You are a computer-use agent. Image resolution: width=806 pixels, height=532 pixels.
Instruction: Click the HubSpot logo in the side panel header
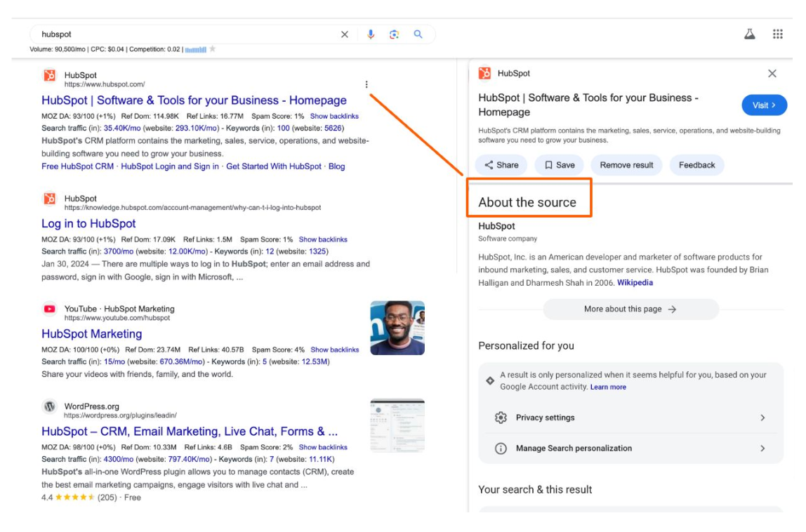point(484,73)
